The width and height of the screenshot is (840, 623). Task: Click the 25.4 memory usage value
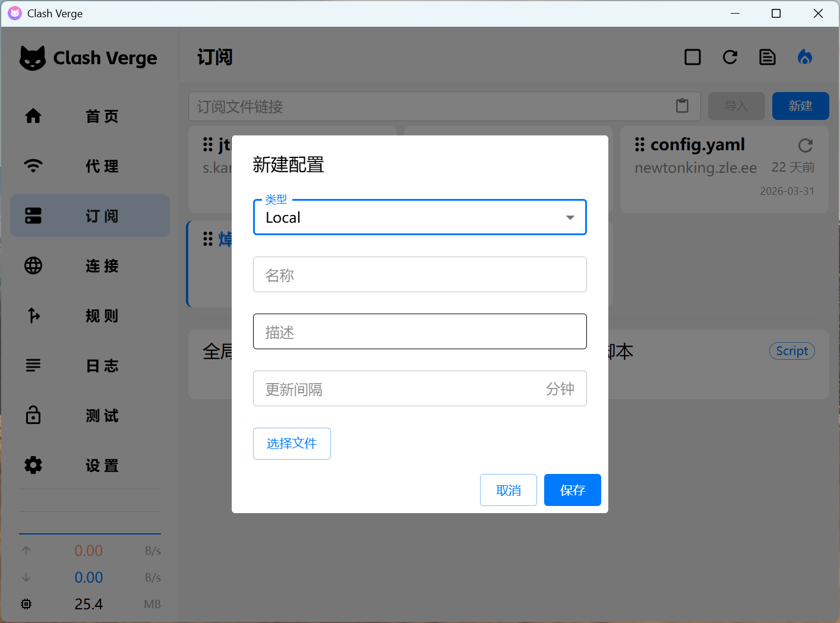pyautogui.click(x=89, y=604)
